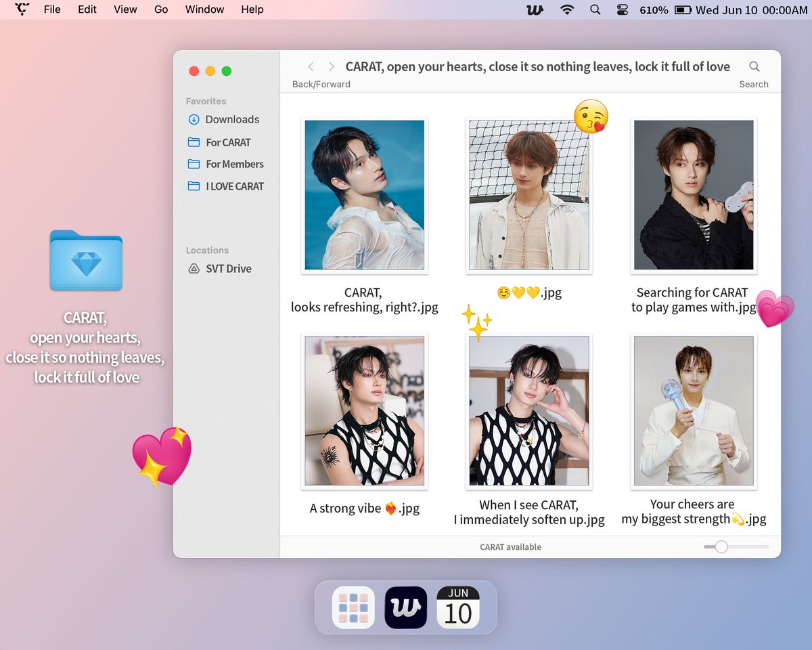Click 'CARAT available' status bar text
Image resolution: width=812 pixels, height=650 pixels.
(510, 547)
